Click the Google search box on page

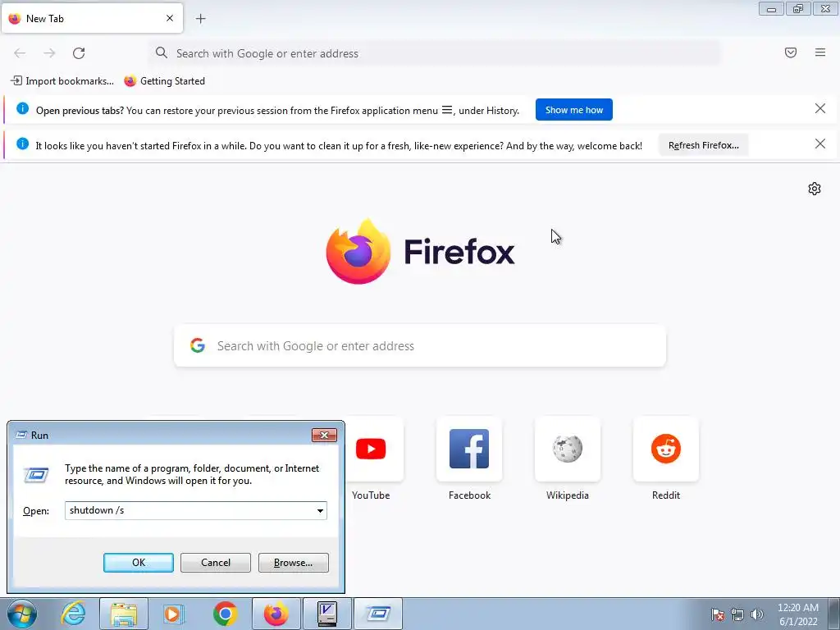[420, 345]
